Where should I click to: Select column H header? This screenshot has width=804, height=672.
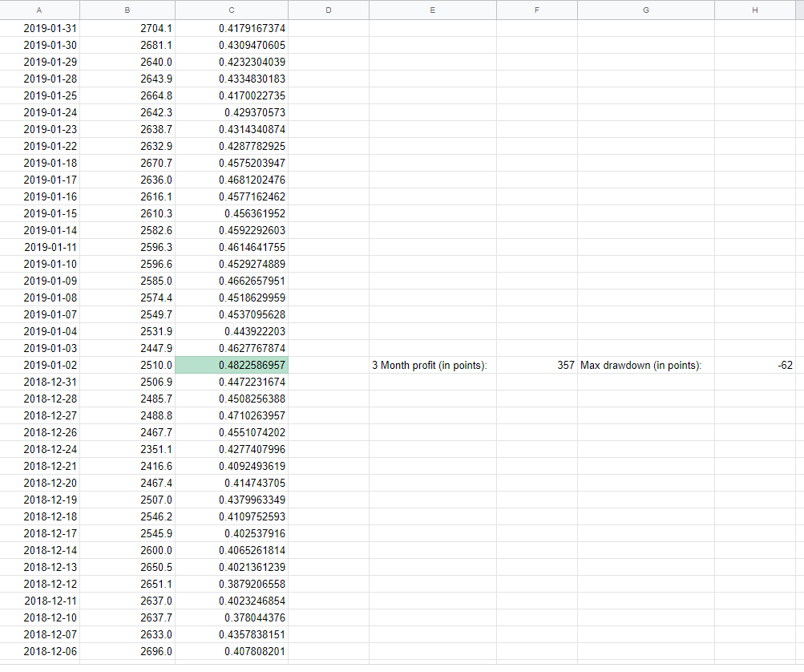click(755, 10)
